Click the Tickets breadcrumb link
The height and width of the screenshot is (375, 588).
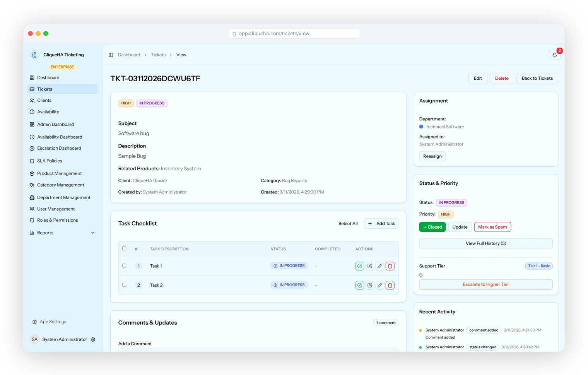(158, 55)
